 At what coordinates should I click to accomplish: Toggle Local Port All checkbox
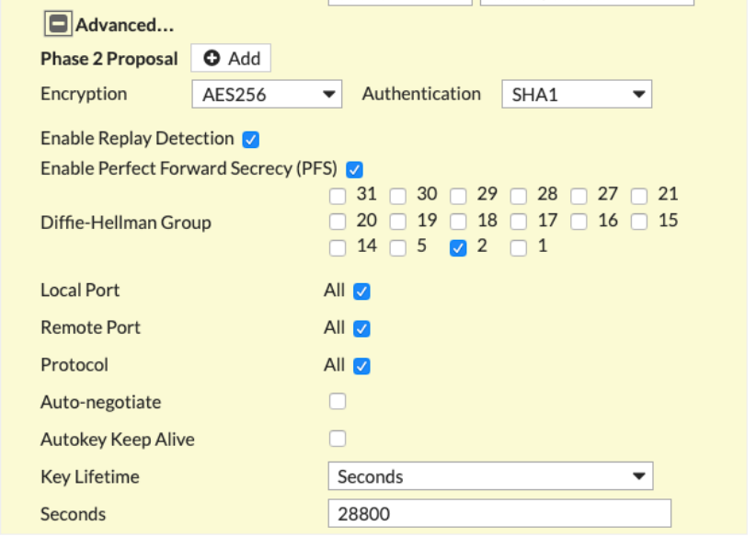point(361,291)
